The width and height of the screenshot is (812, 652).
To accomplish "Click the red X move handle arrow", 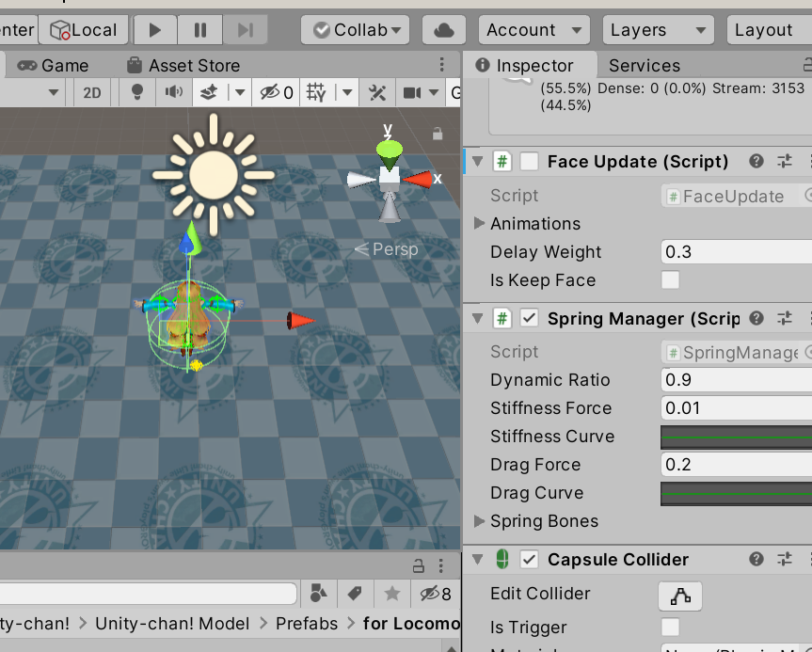I will (x=301, y=321).
